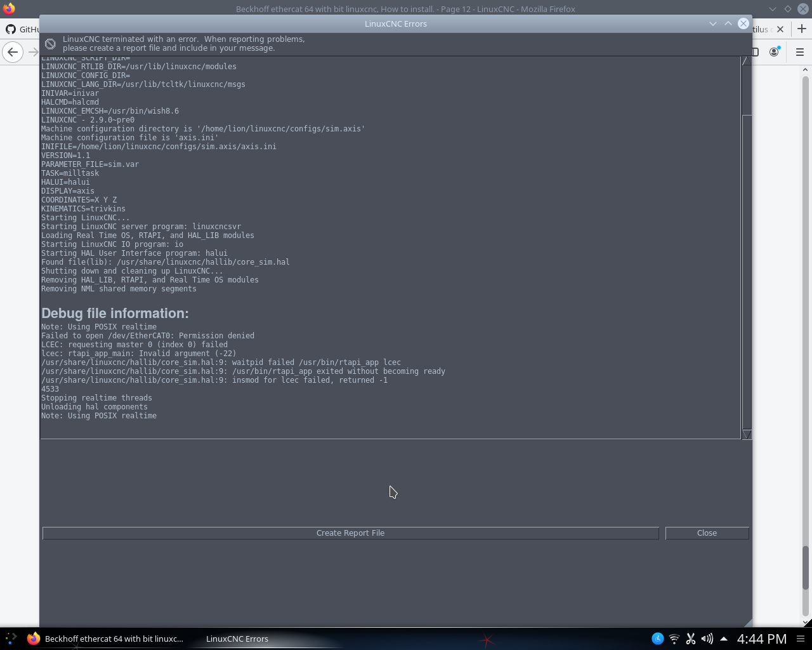Close the Firefox tab ending in 'tilus'

pos(780,29)
